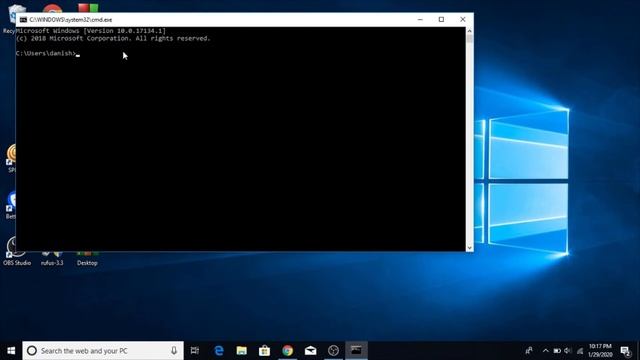The image size is (640, 360).
Task: Open the Action Center notifications
Action: click(625, 351)
